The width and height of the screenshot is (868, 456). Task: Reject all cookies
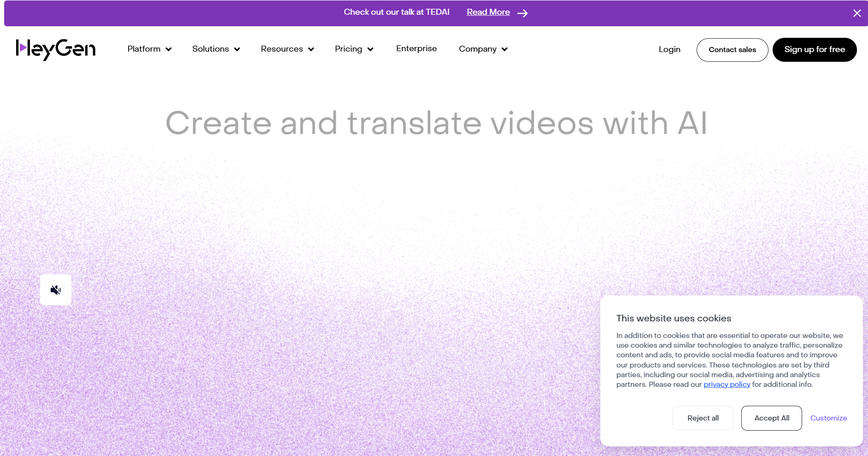(x=703, y=418)
